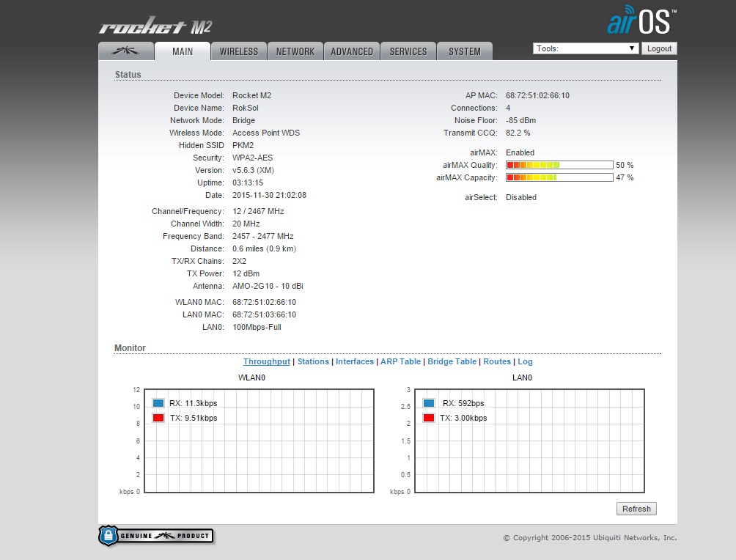The height and width of the screenshot is (560, 736).
Task: Click the uptime value 03:13:15
Action: (247, 183)
